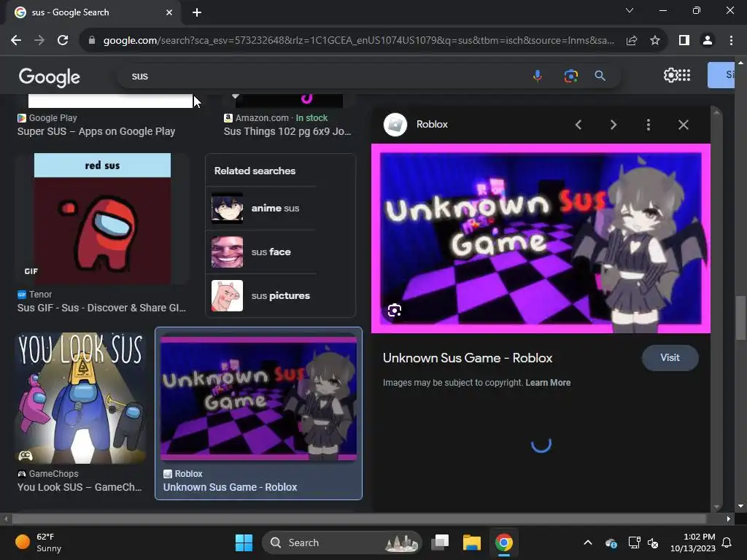Viewport: 747px width, 560px height.
Task: Open Task View from taskbar
Action: [x=440, y=542]
